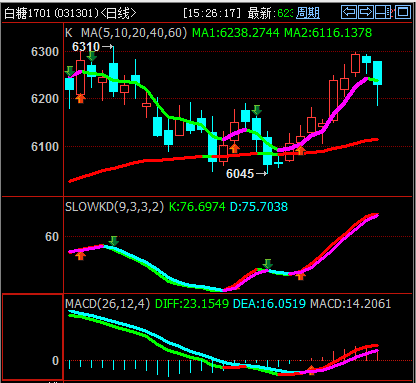The image size is (416, 383).
Task: Click the 6310 high price annotation
Action: (86, 47)
